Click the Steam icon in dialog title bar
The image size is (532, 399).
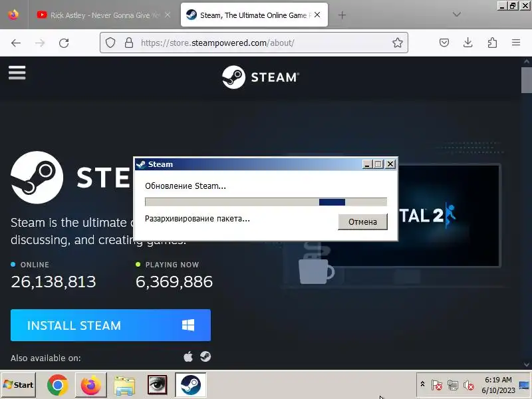[140, 164]
